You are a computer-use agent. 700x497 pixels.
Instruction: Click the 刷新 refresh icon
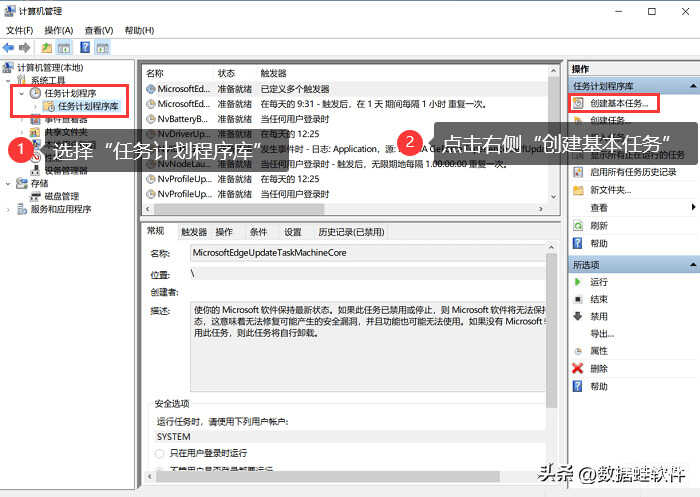coord(578,226)
